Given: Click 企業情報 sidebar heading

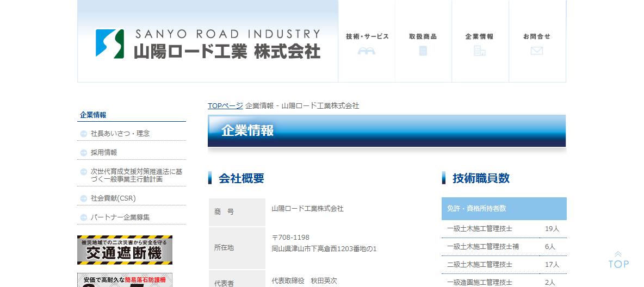Looking at the screenshot, I should [x=93, y=115].
